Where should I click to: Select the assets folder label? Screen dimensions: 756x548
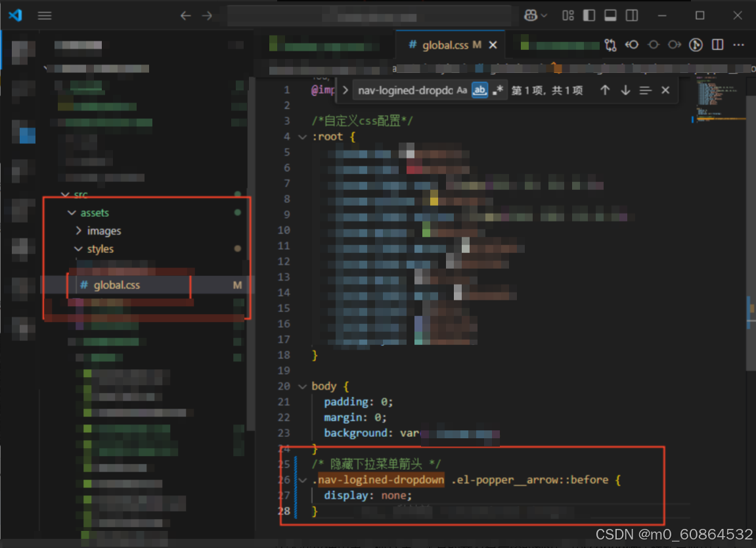click(95, 213)
